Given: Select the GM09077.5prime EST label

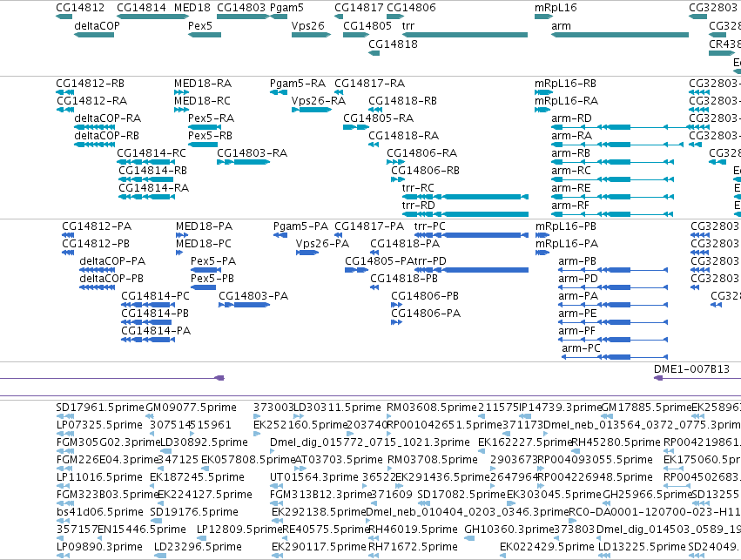Looking at the screenshot, I should [191, 408].
